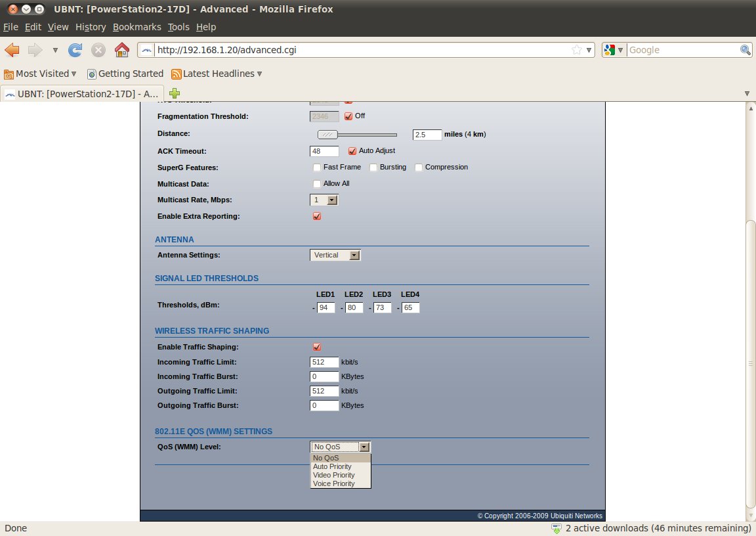The image size is (756, 536).
Task: Click LED1 threshold field
Action: click(x=325, y=307)
